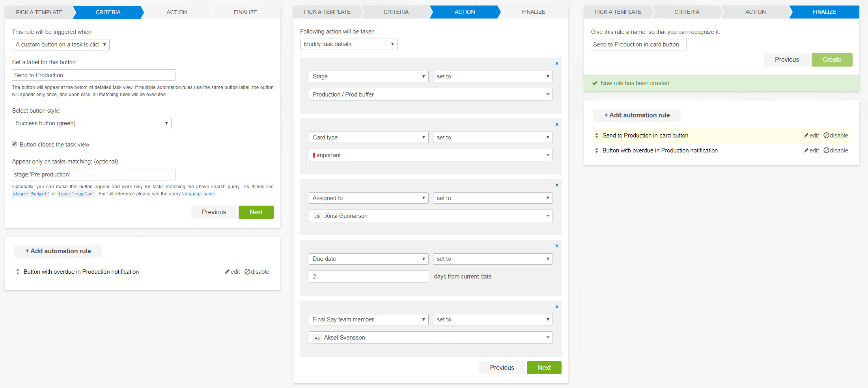868x388 pixels.
Task: Delete the Assigned to action block
Action: point(556,185)
